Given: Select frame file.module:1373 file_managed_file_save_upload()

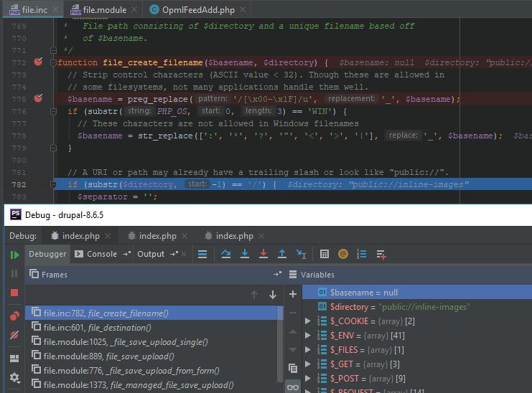Looking at the screenshot, I should (x=151, y=385).
